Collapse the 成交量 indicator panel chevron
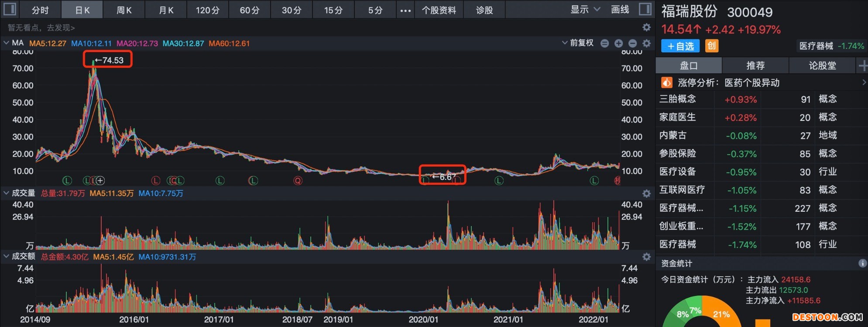This screenshot has width=868, height=327. point(6,193)
